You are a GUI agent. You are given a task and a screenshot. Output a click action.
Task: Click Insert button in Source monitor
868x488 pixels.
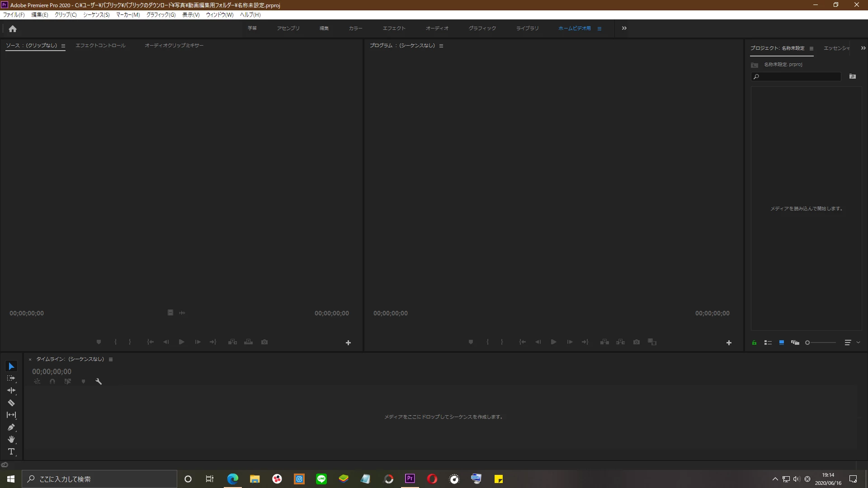(232, 342)
